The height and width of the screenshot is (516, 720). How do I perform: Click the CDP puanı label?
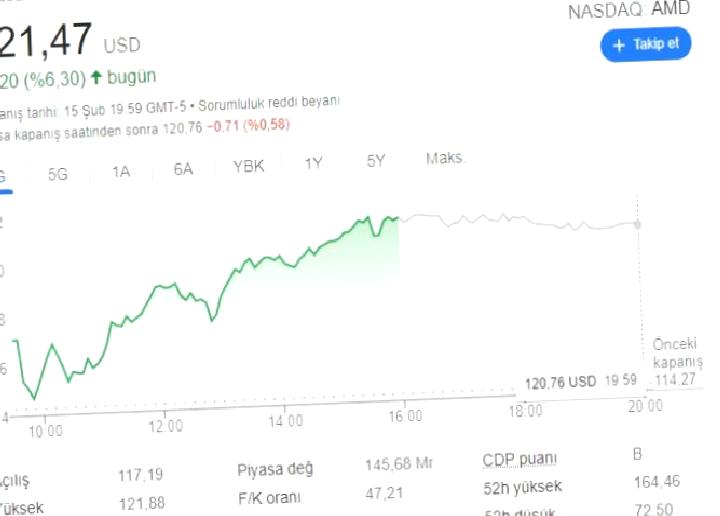click(520, 460)
